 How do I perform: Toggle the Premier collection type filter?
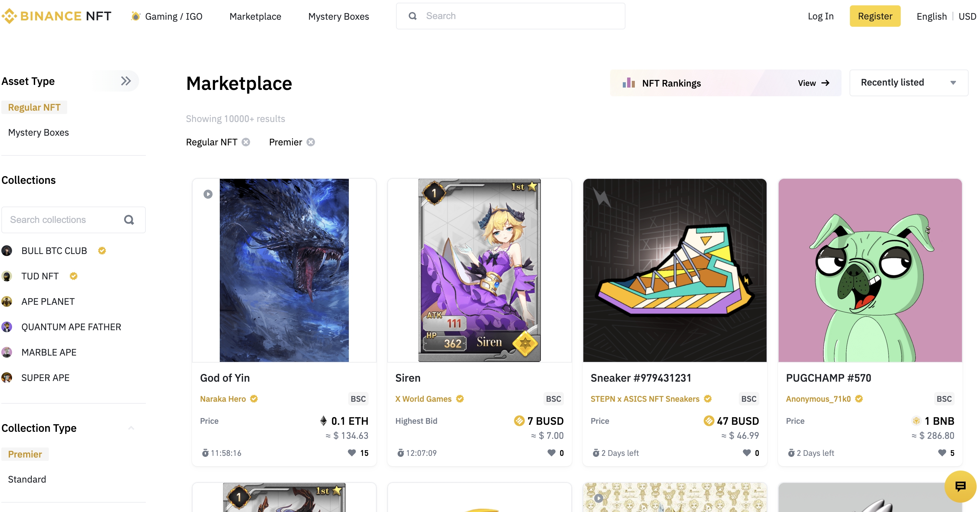[25, 454]
